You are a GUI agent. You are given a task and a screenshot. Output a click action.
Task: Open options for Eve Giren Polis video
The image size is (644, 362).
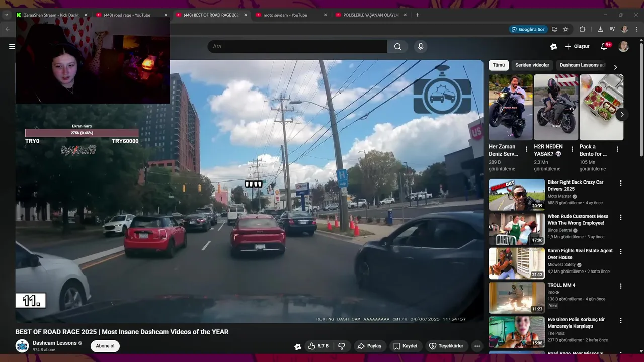621,320
